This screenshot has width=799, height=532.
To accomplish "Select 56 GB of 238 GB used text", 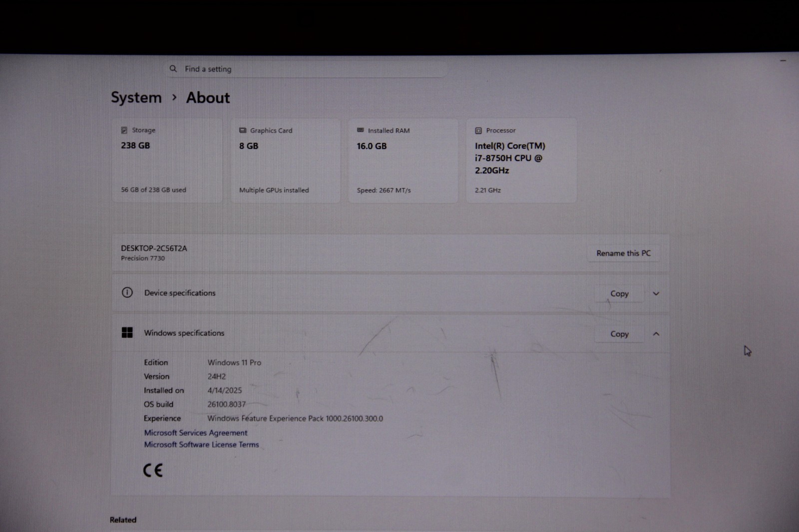I will click(153, 190).
